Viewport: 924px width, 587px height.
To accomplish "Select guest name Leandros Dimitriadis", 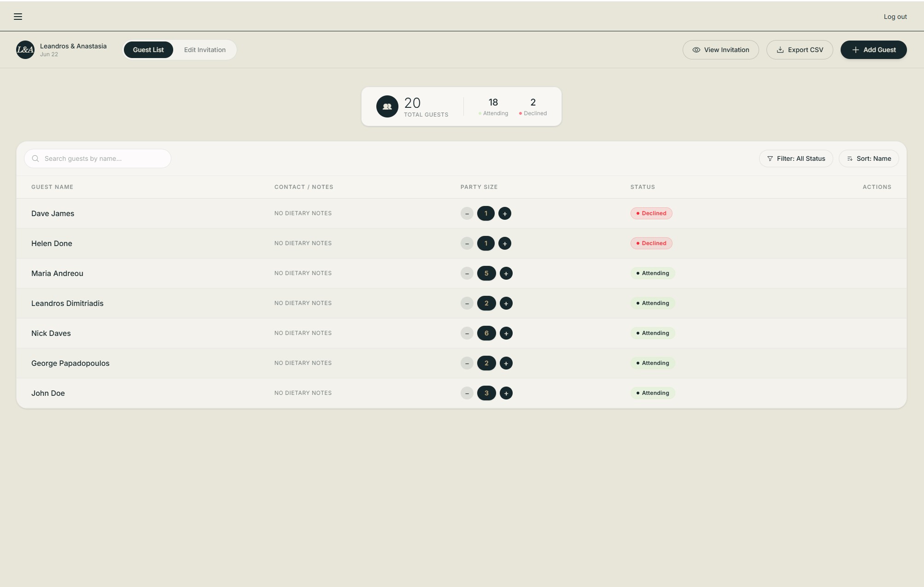I will click(x=67, y=303).
